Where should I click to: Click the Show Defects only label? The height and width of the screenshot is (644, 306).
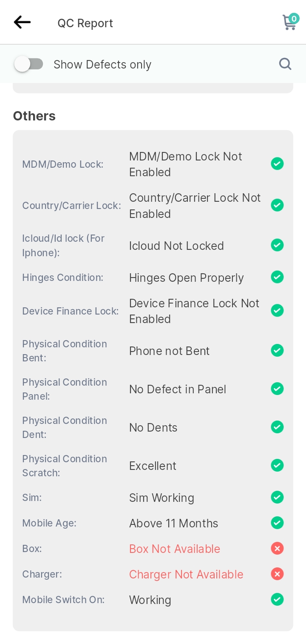tap(102, 65)
